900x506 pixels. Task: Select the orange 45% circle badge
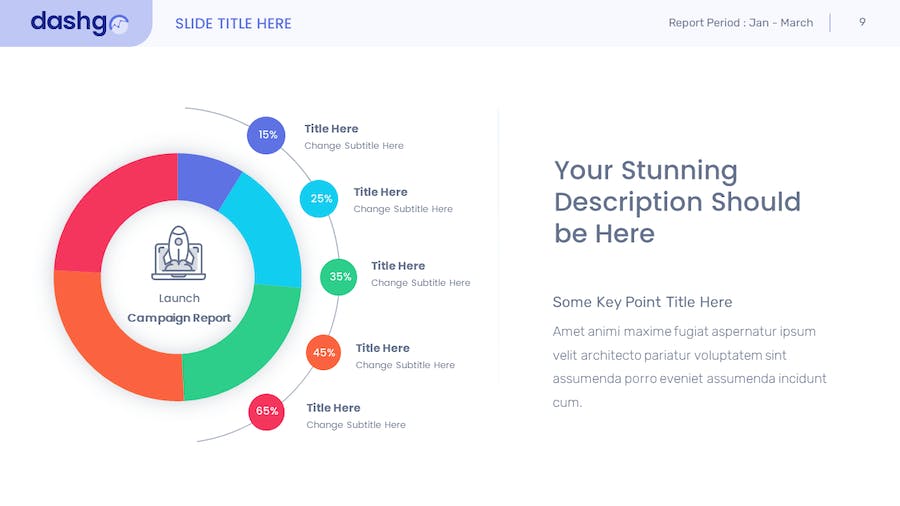pos(324,352)
